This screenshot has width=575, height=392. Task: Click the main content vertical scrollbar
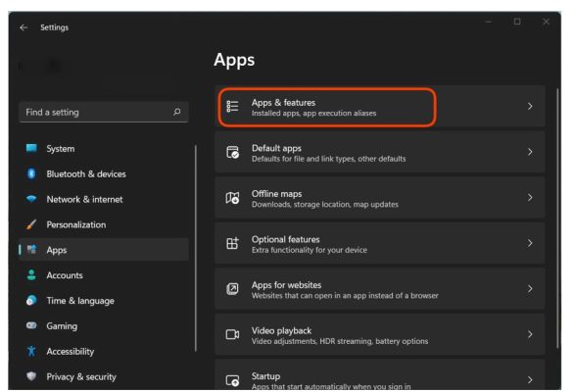pyautogui.click(x=557, y=218)
